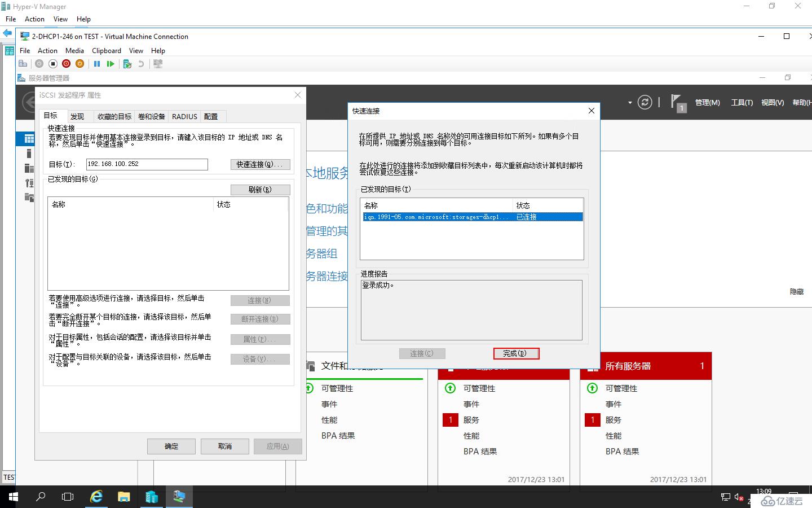Select the 目标 tab
This screenshot has height=508, width=812.
coord(51,115)
